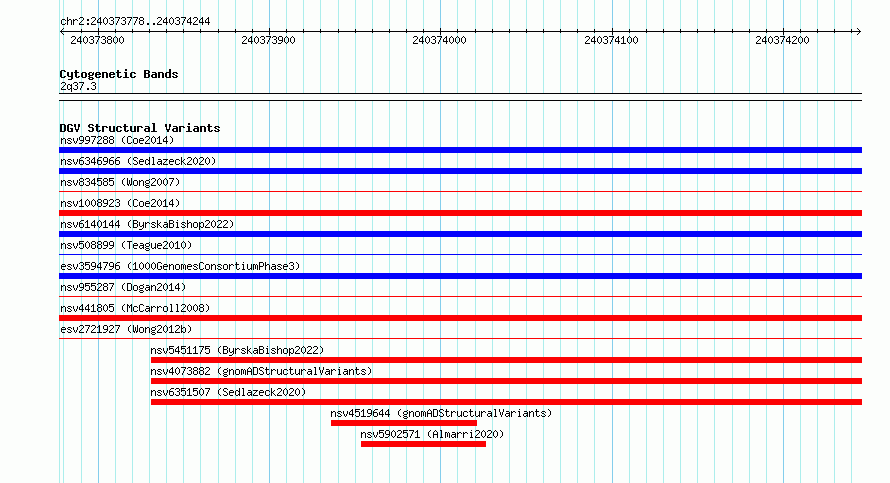Click ruler position 240373800
The height and width of the screenshot is (483, 890).
tap(97, 40)
